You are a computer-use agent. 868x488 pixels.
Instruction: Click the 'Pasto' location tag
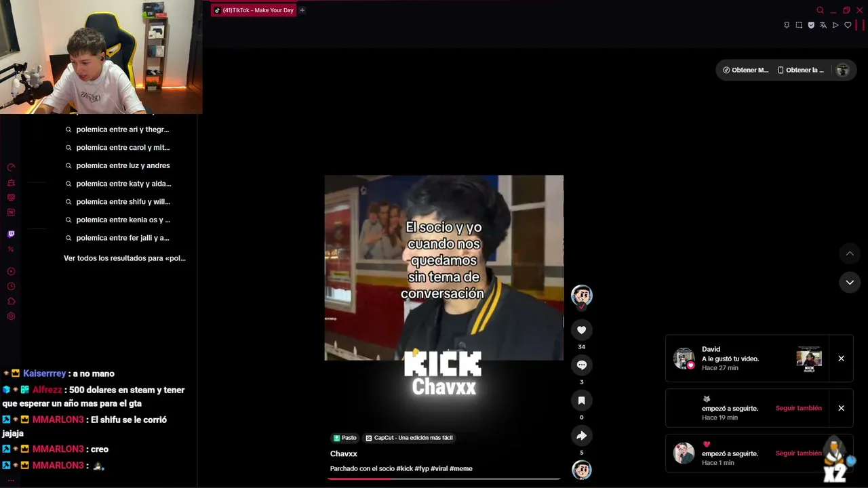tap(345, 438)
